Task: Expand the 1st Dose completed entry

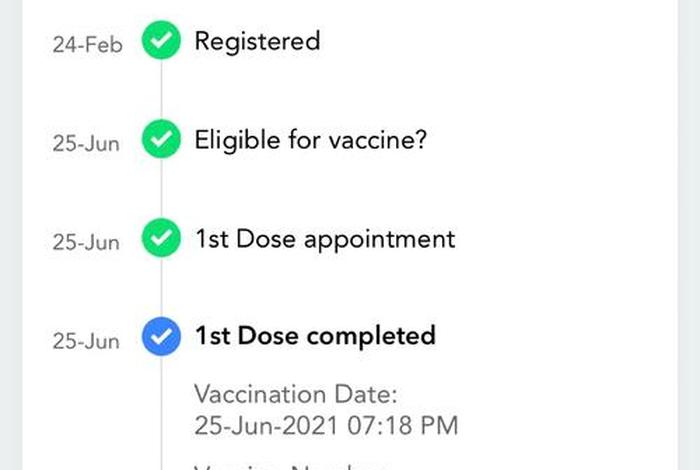Action: (315, 336)
